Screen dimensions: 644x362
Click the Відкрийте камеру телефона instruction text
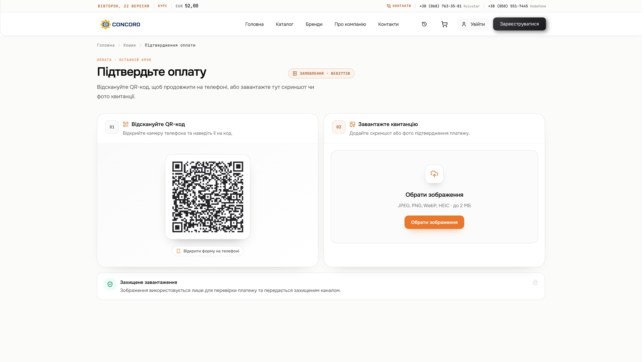(x=177, y=133)
